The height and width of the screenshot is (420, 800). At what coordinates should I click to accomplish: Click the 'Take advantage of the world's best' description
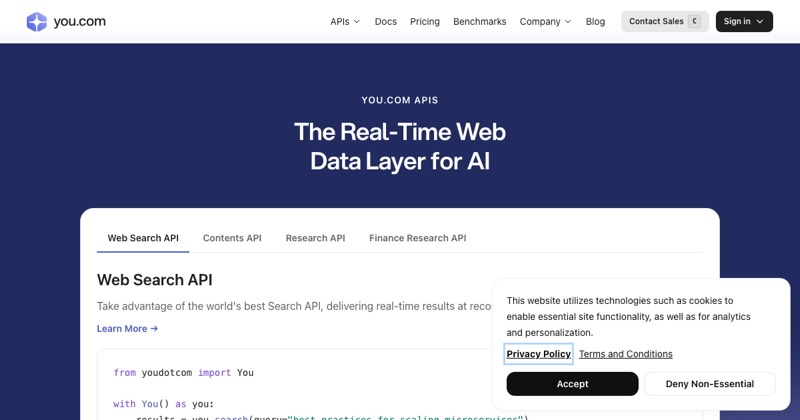coord(294,306)
